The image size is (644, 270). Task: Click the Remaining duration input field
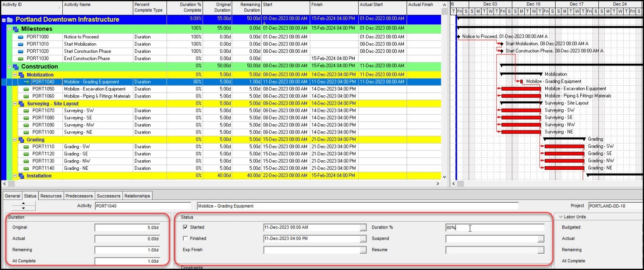127,250
